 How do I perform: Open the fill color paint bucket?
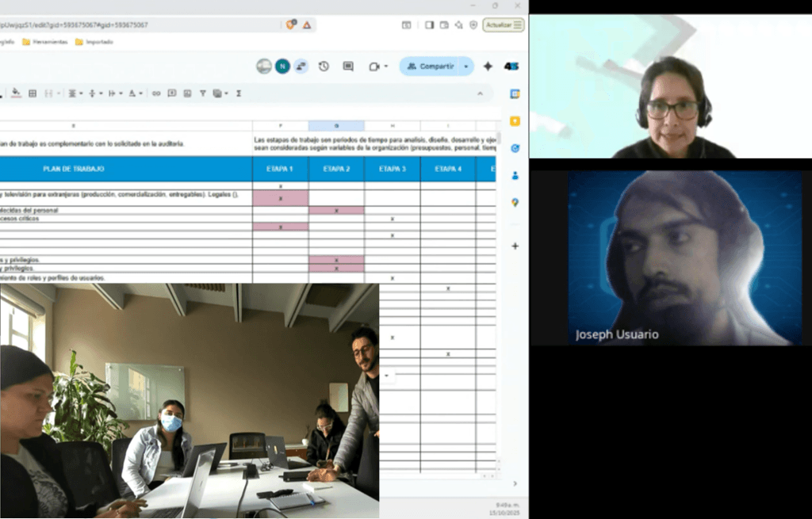click(x=16, y=93)
